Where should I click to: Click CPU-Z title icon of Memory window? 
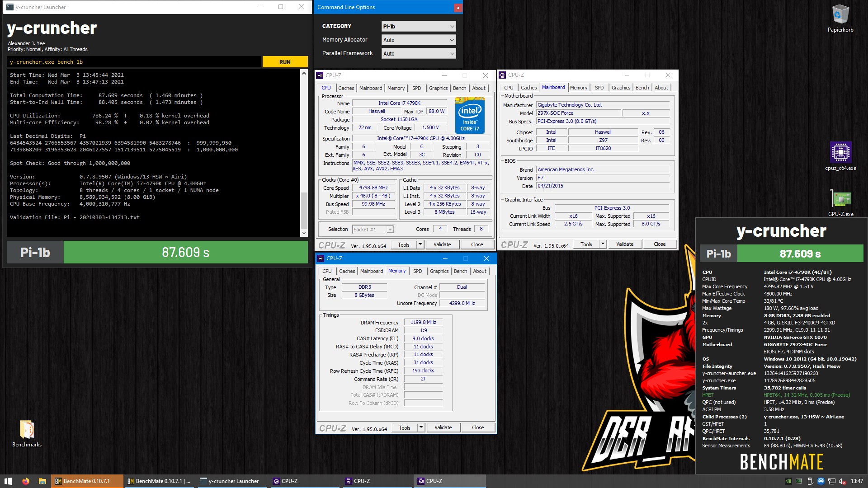[321, 258]
